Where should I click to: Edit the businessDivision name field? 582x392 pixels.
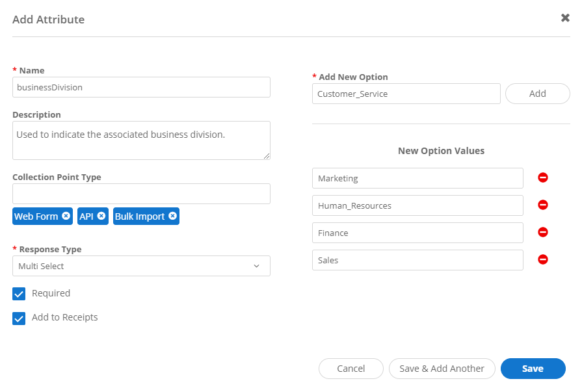tap(141, 87)
